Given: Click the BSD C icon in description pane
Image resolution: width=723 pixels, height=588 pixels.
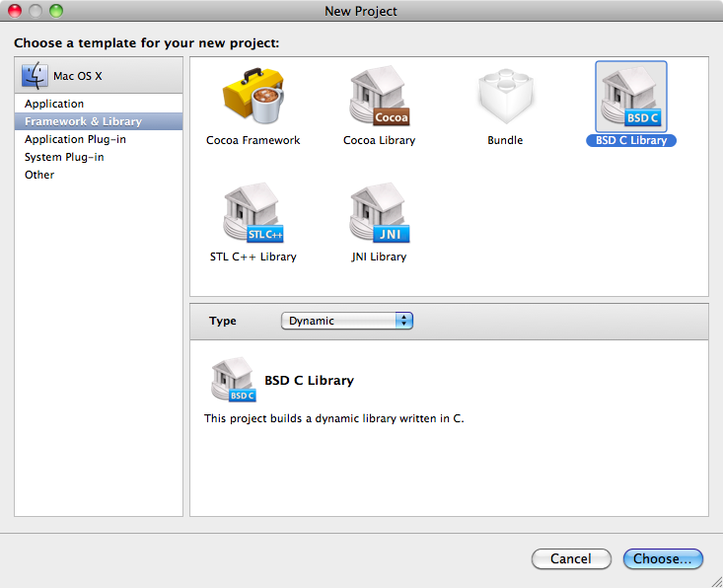Looking at the screenshot, I should tap(233, 379).
